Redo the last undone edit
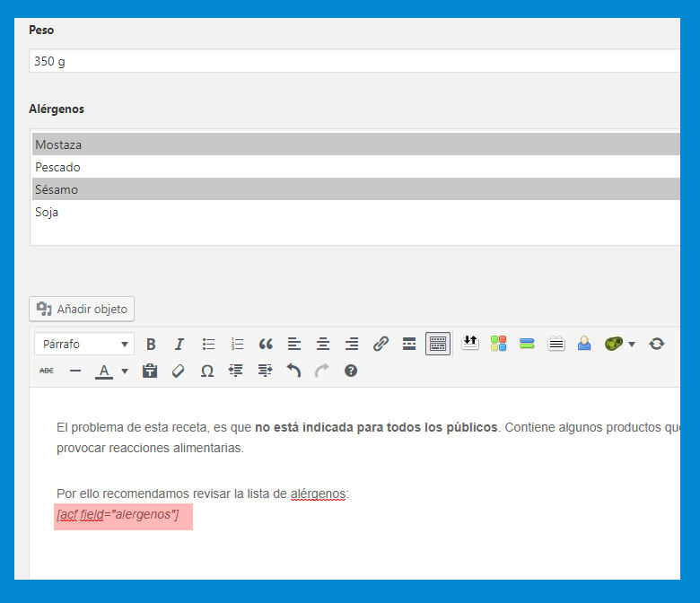The width and height of the screenshot is (700, 603). [x=322, y=371]
